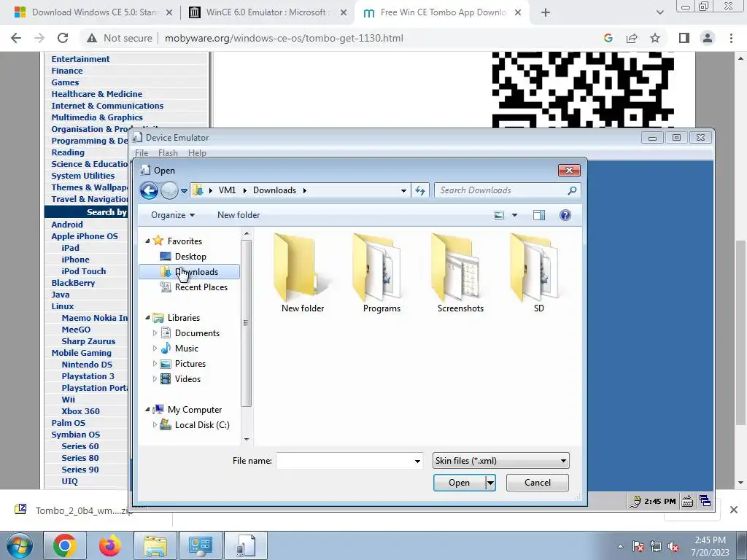
Task: Select the Programs folder icon
Action: 382,274
